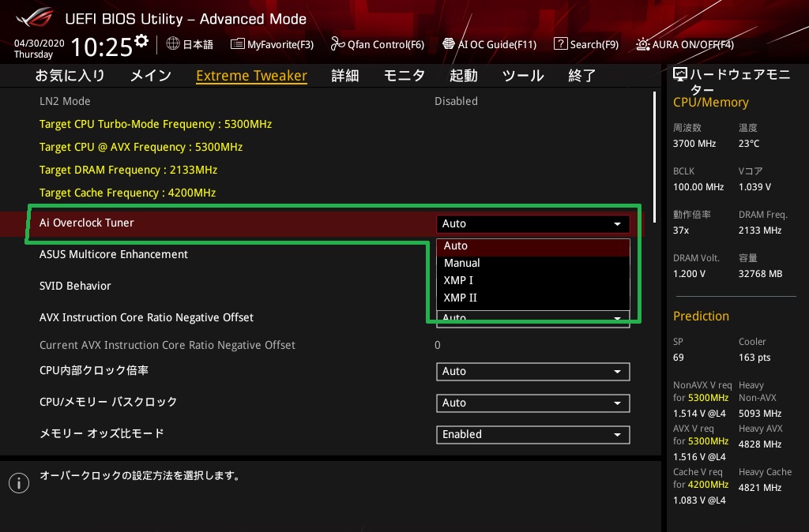Click Target Cache Frequency : 4200MHz line
809x532 pixels.
(x=127, y=193)
